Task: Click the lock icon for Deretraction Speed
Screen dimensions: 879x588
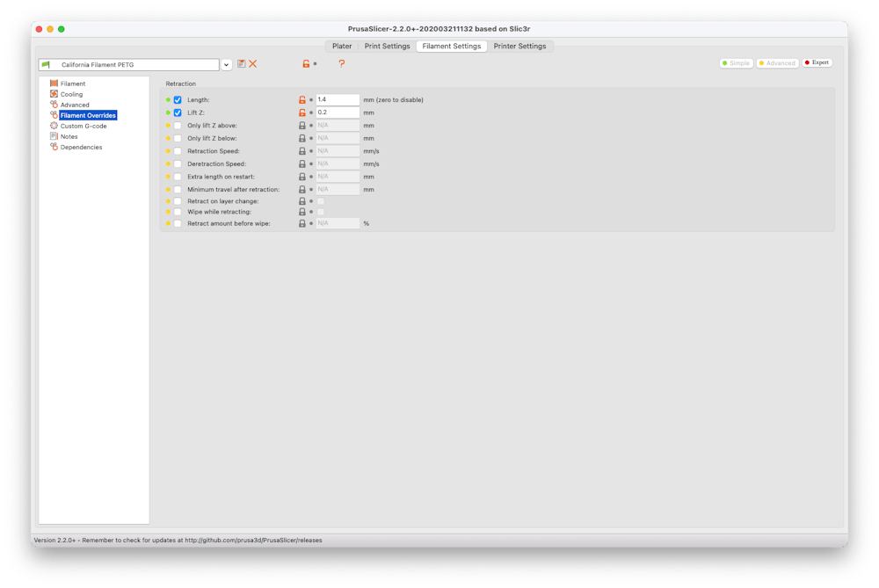Action: [302, 164]
